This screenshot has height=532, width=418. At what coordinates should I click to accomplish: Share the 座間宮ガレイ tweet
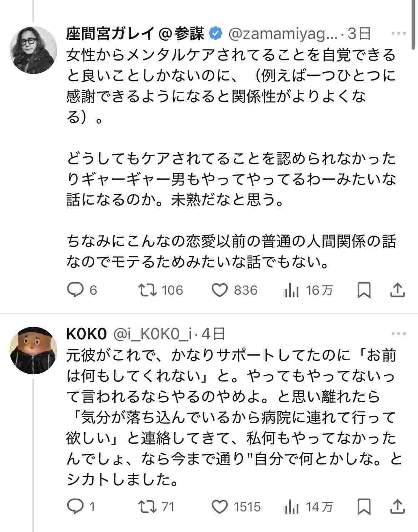point(398,290)
